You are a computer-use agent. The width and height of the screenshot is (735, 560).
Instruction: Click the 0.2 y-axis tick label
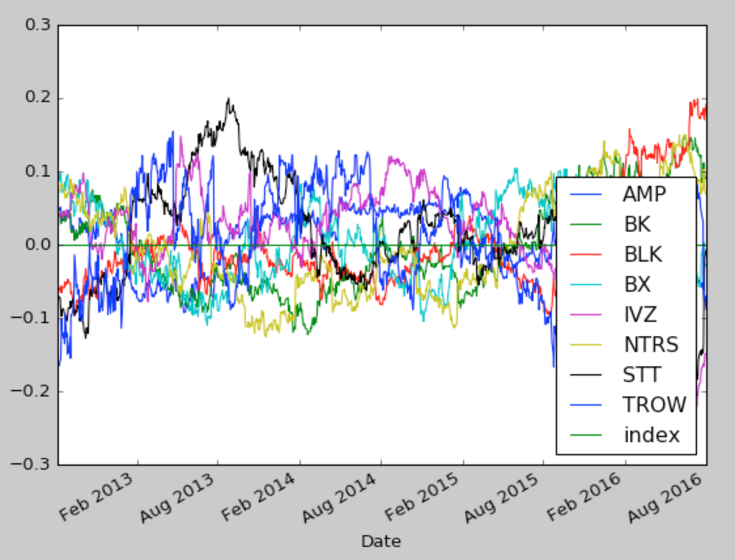coord(38,98)
